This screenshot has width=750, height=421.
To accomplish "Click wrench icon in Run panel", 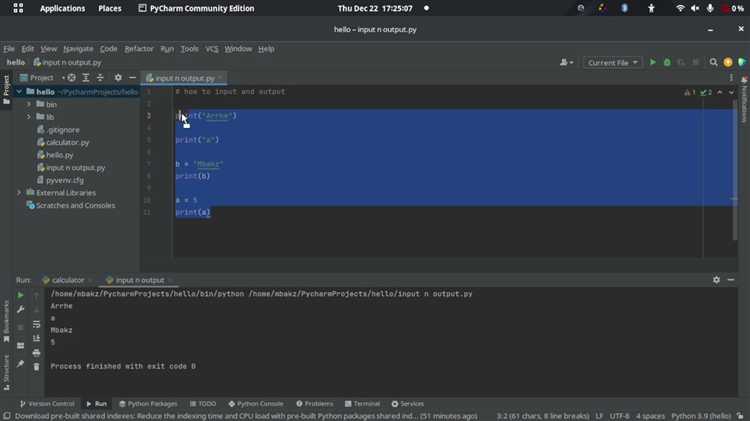I will click(x=20, y=310).
